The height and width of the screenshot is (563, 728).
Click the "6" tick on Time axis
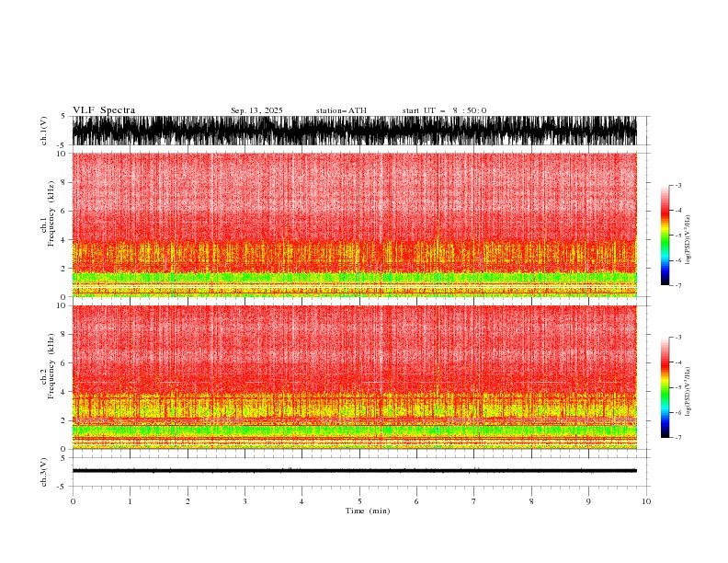(x=416, y=501)
